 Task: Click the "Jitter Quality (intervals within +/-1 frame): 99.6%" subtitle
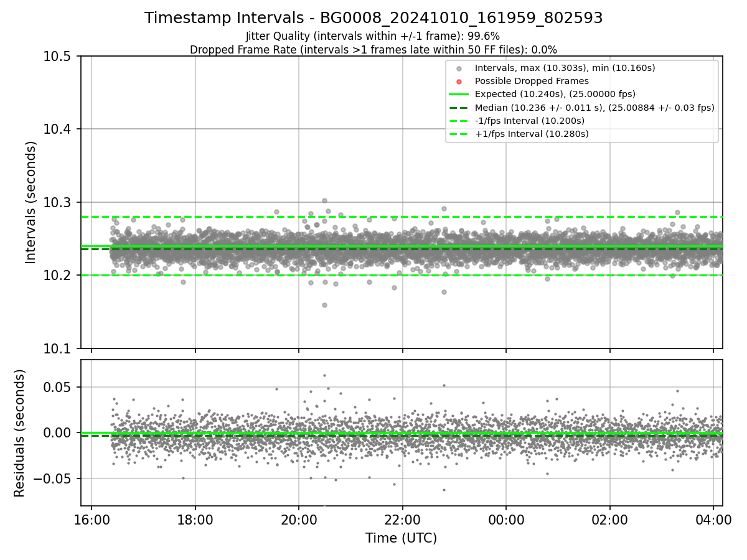373,37
